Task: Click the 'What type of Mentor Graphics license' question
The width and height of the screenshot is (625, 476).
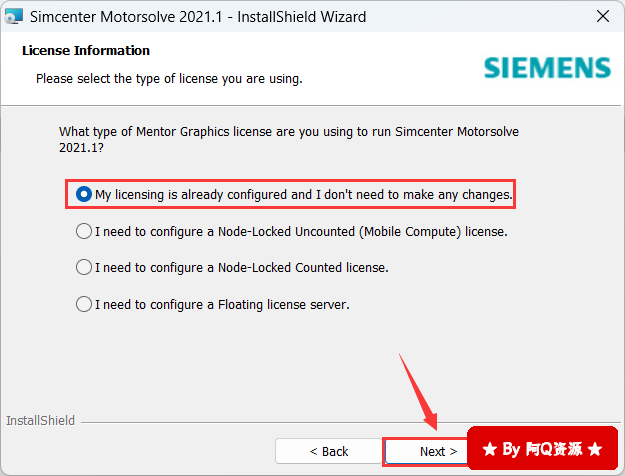Action: point(289,139)
